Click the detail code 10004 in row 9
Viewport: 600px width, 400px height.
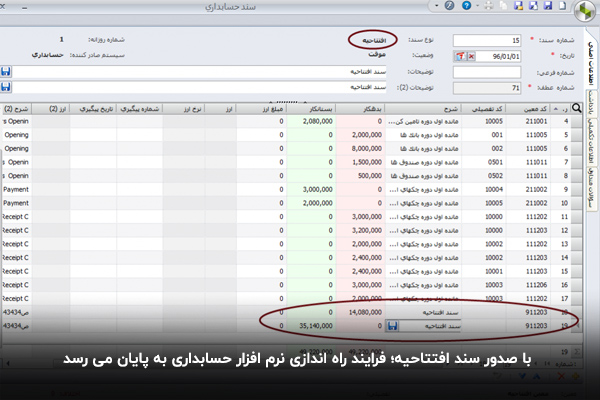tap(484, 189)
